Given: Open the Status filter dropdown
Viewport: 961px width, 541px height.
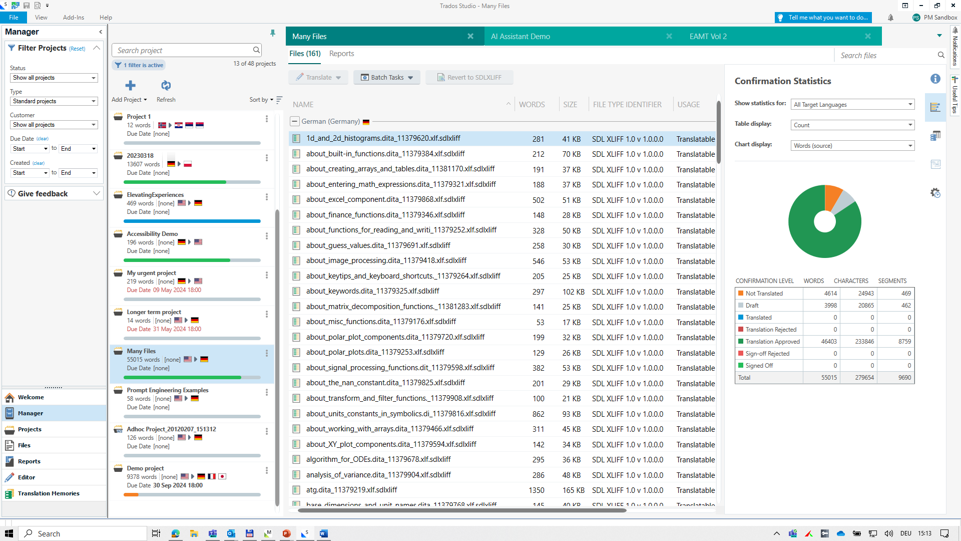Looking at the screenshot, I should click(x=54, y=78).
